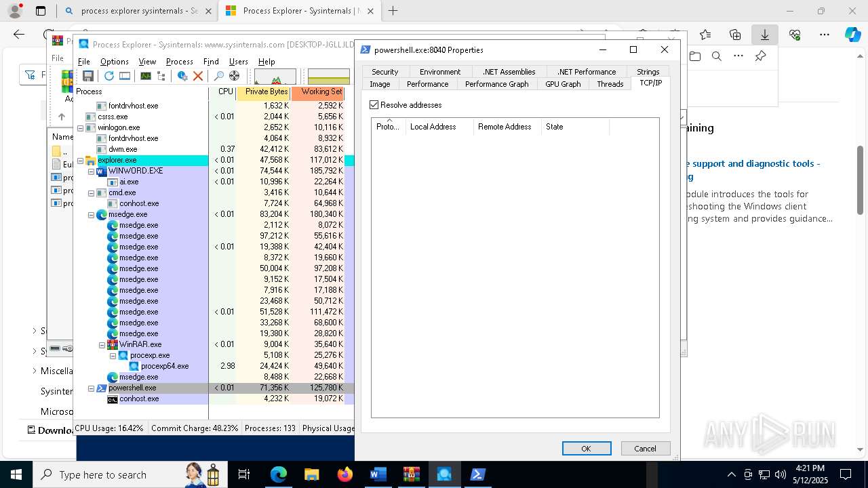868x488 pixels.
Task: Select the ai.exe process row
Action: pos(214,182)
